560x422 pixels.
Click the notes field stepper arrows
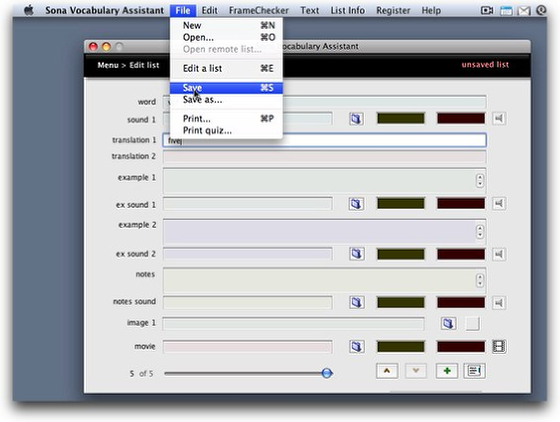[480, 280]
